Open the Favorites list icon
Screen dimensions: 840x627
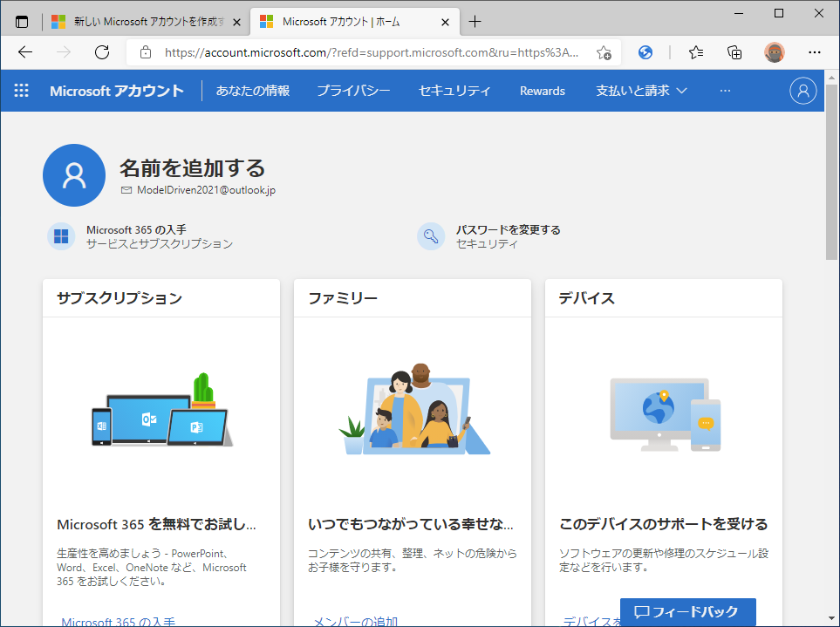click(x=696, y=52)
